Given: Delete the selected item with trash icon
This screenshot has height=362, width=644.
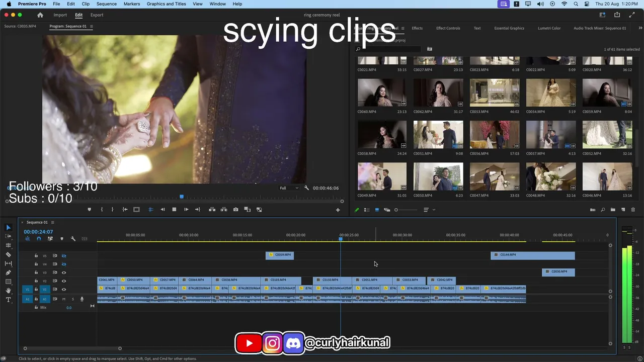Looking at the screenshot, I should click(633, 210).
